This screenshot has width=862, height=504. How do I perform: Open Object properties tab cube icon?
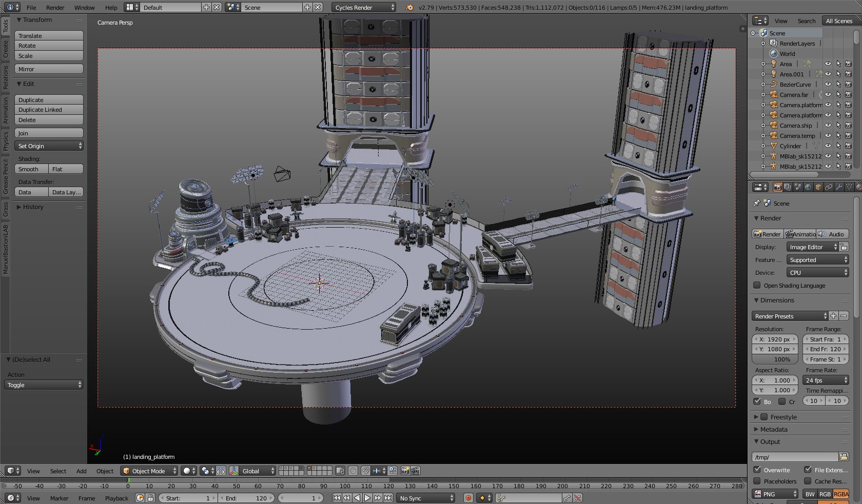click(818, 187)
